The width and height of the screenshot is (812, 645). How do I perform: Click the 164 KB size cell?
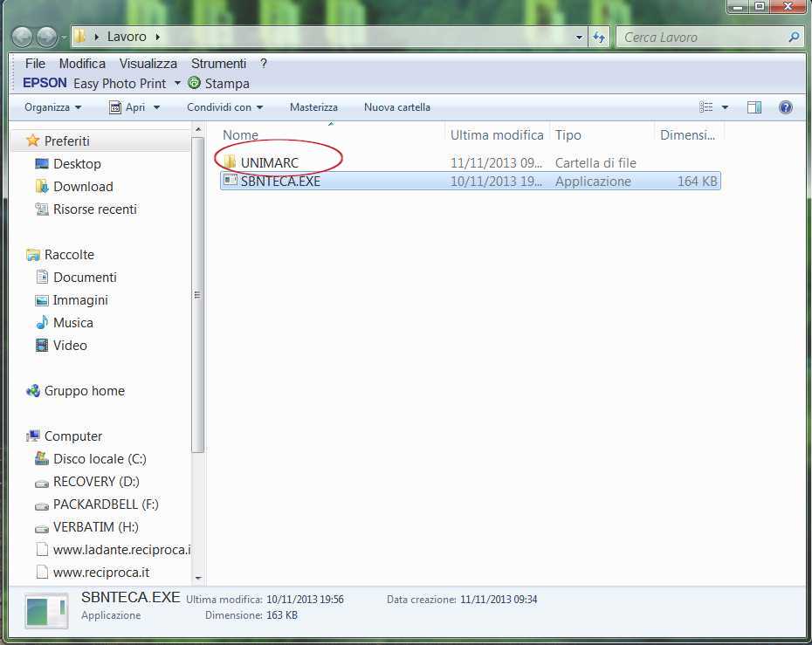[697, 182]
